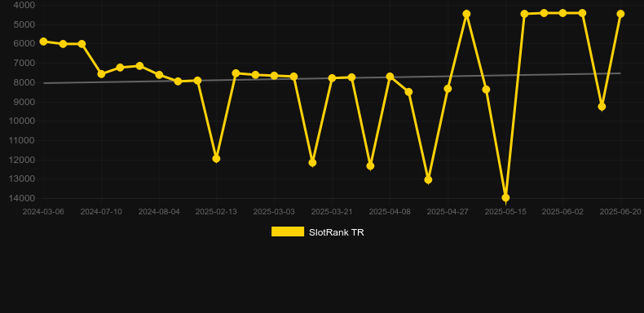This screenshot has width=644, height=313.
Task: Click the x-axis label 2025-03-03
Action: [274, 212]
